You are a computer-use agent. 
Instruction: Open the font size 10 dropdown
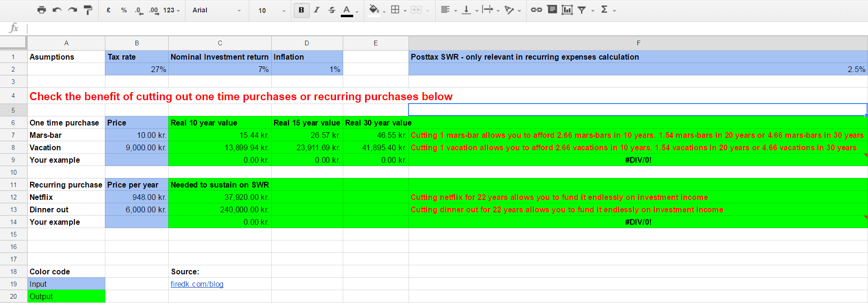(x=272, y=10)
